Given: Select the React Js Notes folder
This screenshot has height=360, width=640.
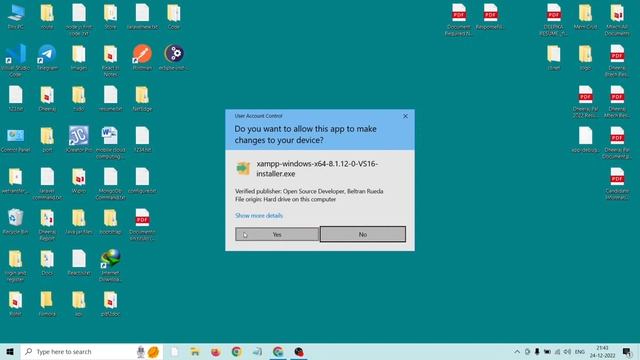Looking at the screenshot, I should [x=110, y=60].
